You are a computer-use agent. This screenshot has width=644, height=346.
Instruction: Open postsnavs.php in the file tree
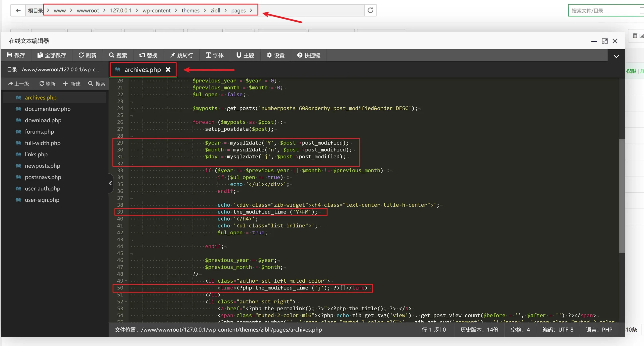(54, 177)
